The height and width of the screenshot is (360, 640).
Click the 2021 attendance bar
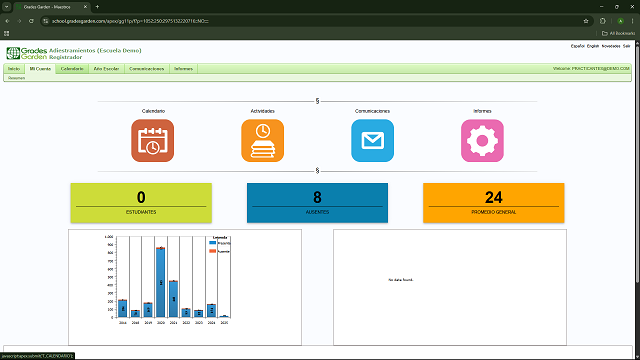point(173,299)
